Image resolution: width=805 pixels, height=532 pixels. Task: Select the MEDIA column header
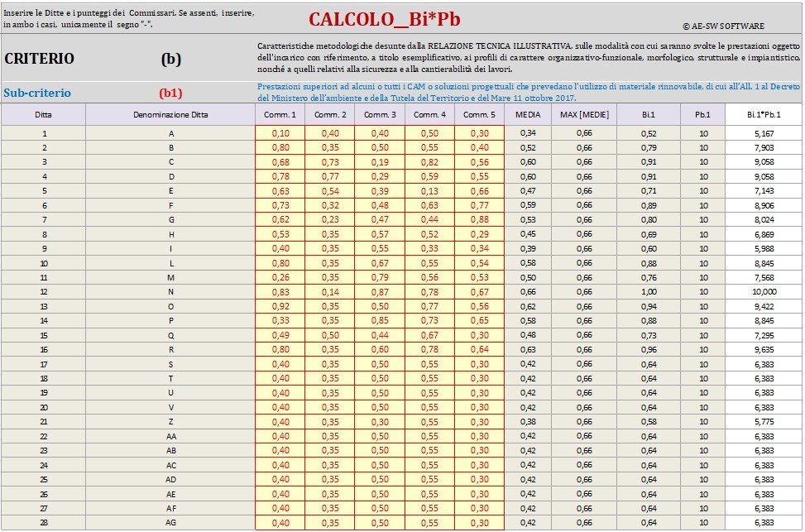click(x=528, y=114)
